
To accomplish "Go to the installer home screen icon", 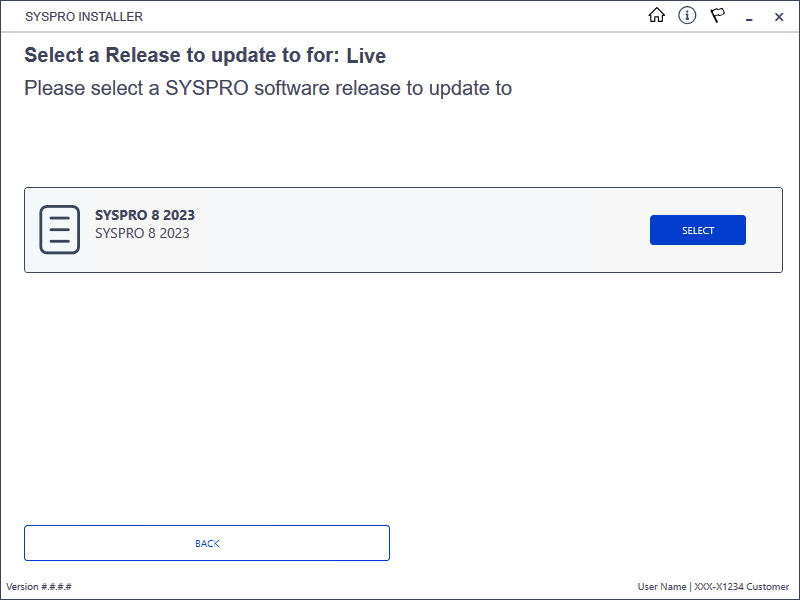I will (657, 15).
